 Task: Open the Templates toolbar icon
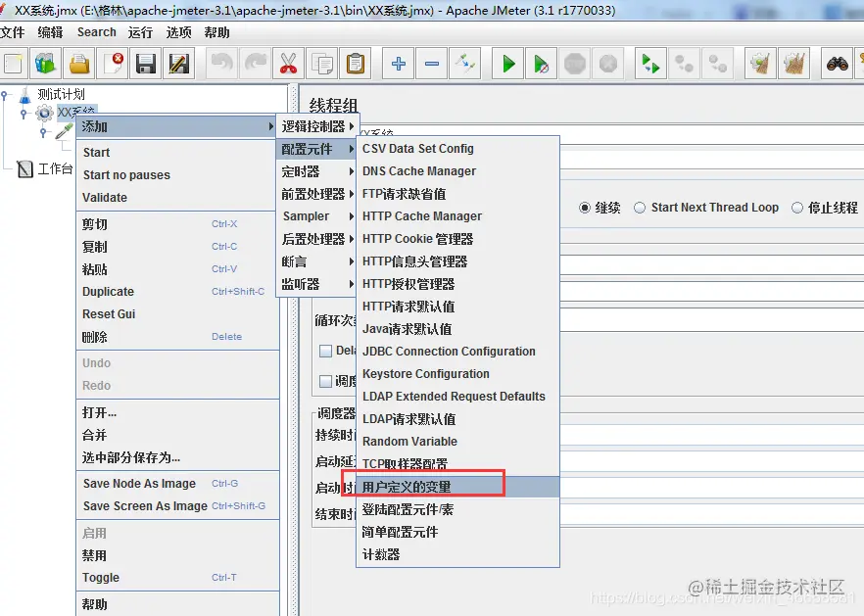(x=46, y=64)
